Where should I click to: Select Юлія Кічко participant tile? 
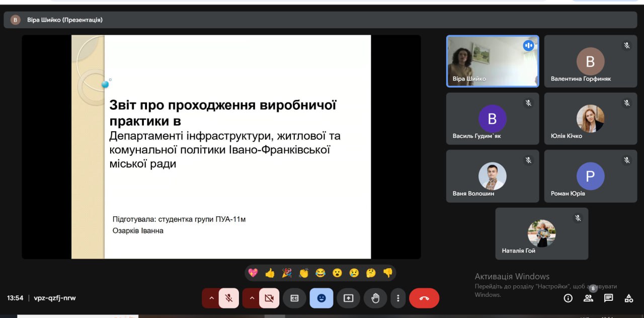point(590,119)
